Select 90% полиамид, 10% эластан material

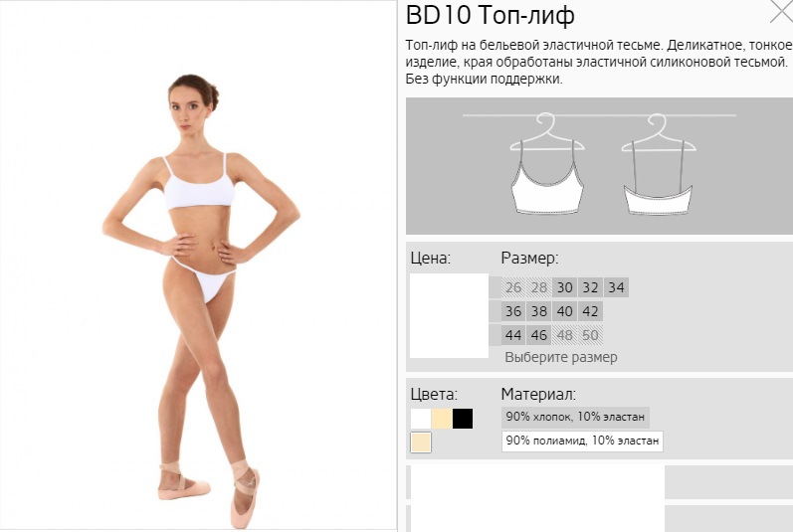582,442
